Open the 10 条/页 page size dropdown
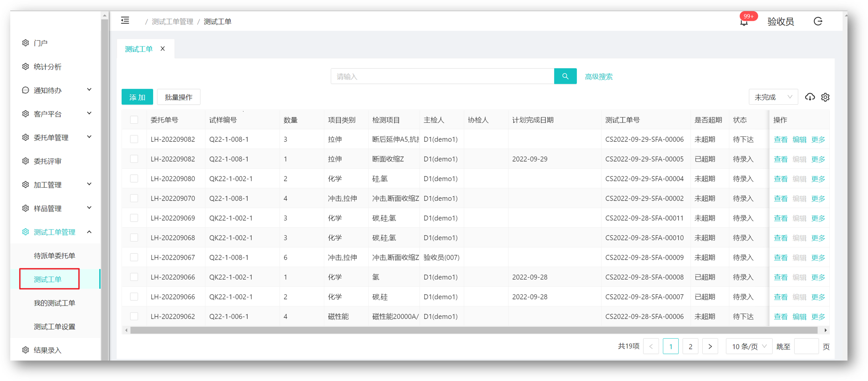 coord(749,346)
